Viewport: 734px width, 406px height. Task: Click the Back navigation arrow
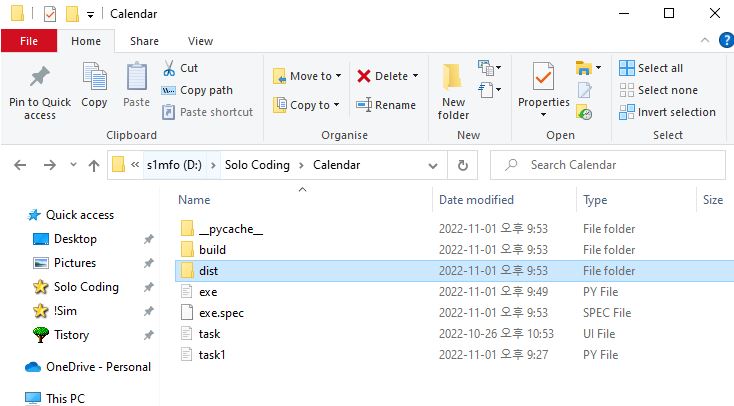pyautogui.click(x=20, y=165)
